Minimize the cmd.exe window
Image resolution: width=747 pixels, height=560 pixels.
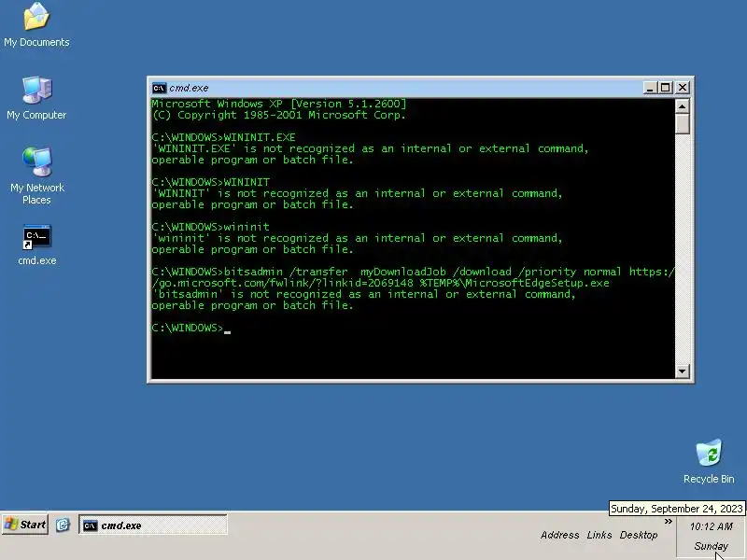click(x=650, y=88)
